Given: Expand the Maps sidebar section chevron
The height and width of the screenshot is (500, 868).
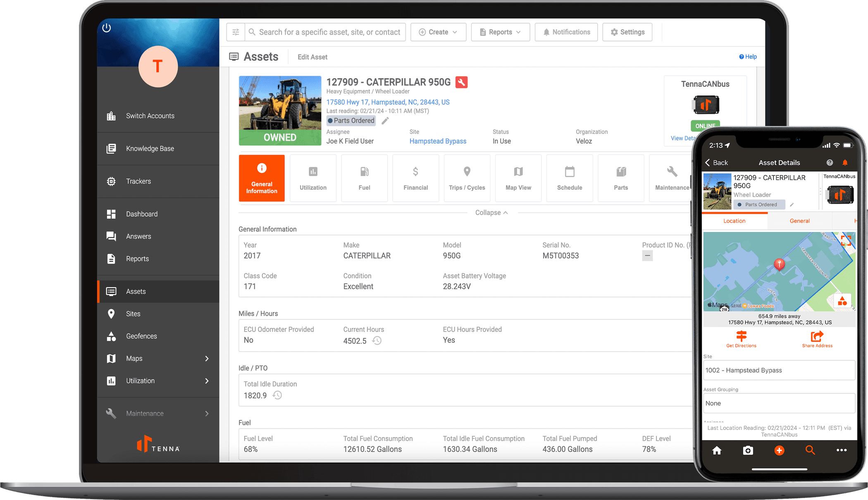Looking at the screenshot, I should [x=207, y=359].
